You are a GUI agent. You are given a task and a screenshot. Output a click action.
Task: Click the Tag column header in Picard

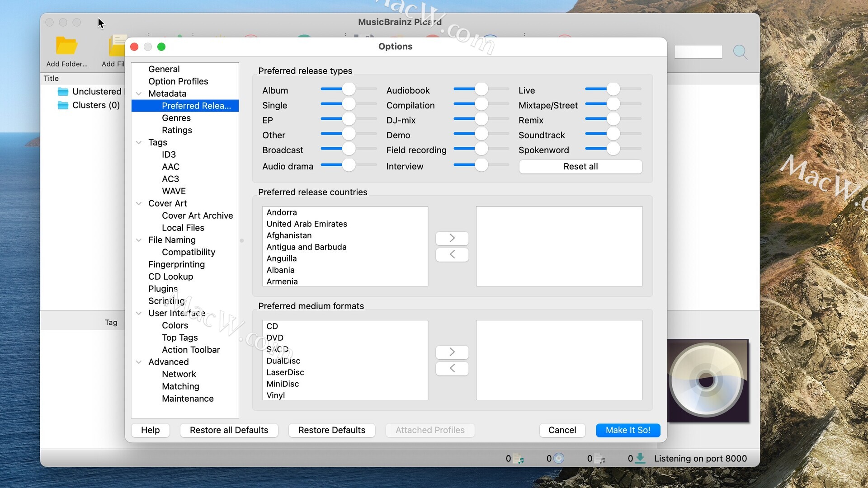(x=111, y=323)
